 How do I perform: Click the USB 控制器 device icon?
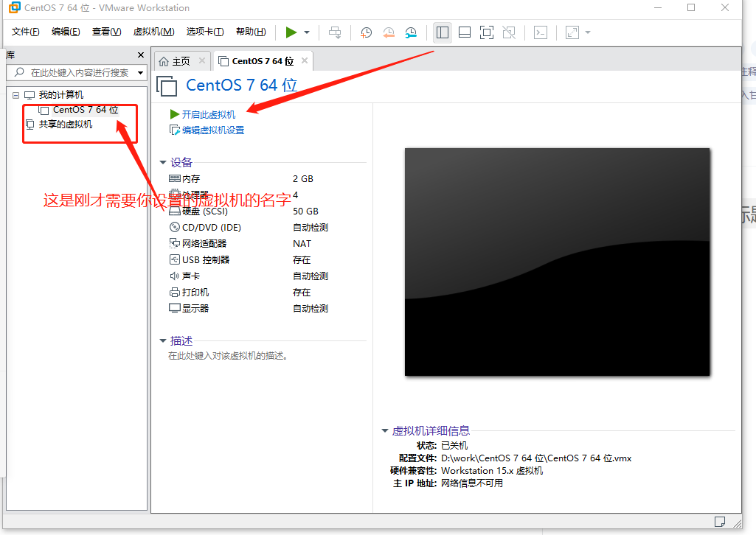[x=175, y=259]
